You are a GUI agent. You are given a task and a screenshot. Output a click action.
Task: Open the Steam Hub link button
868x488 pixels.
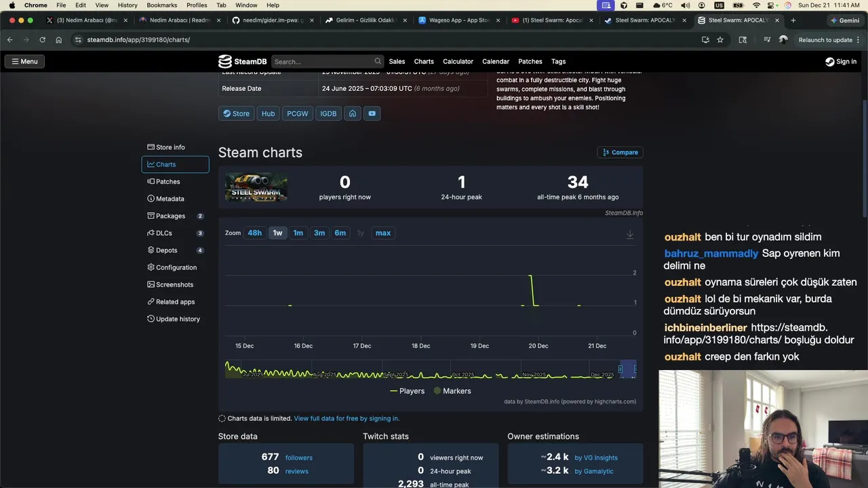pyautogui.click(x=269, y=114)
